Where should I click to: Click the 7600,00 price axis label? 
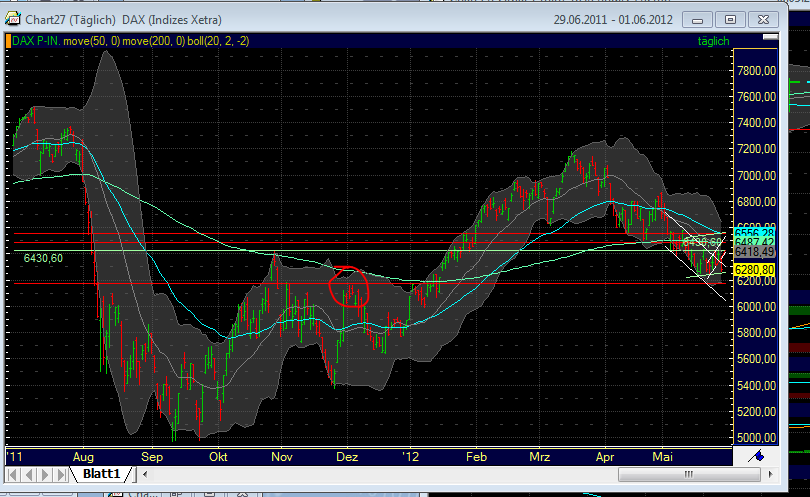[756, 97]
